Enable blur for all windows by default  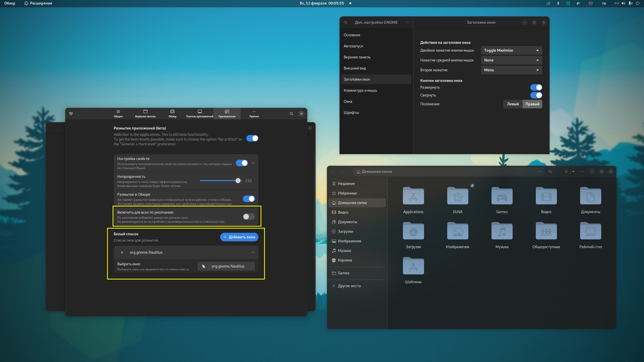tap(249, 217)
